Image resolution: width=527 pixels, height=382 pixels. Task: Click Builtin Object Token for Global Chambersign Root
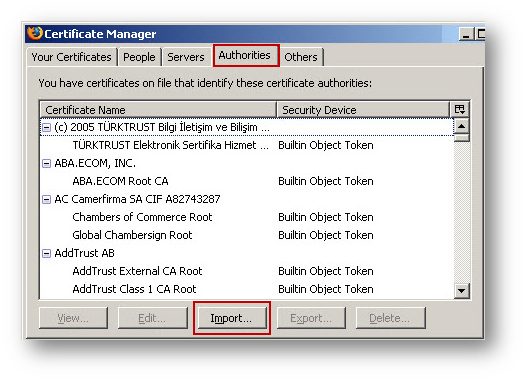(326, 235)
